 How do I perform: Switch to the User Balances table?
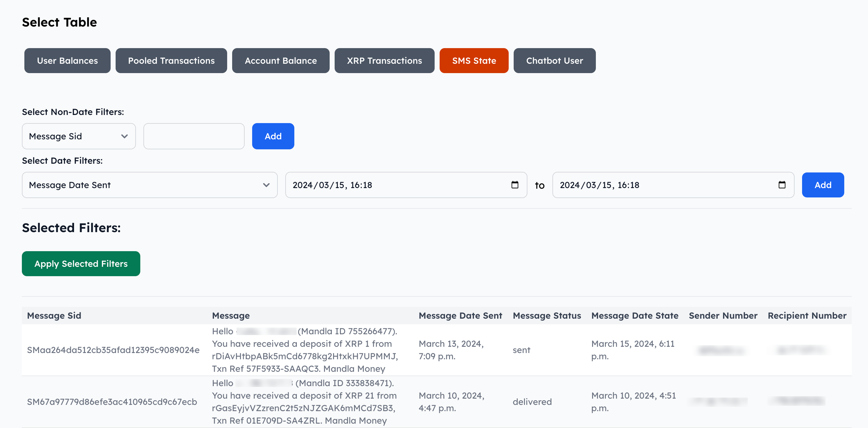[67, 61]
